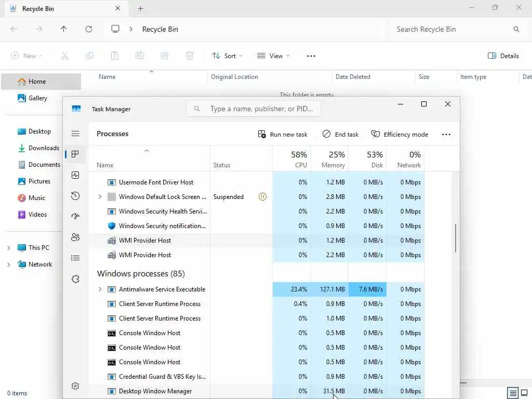Click the Task Manager search field
Viewport: 532px width, 399px height.
[253, 109]
